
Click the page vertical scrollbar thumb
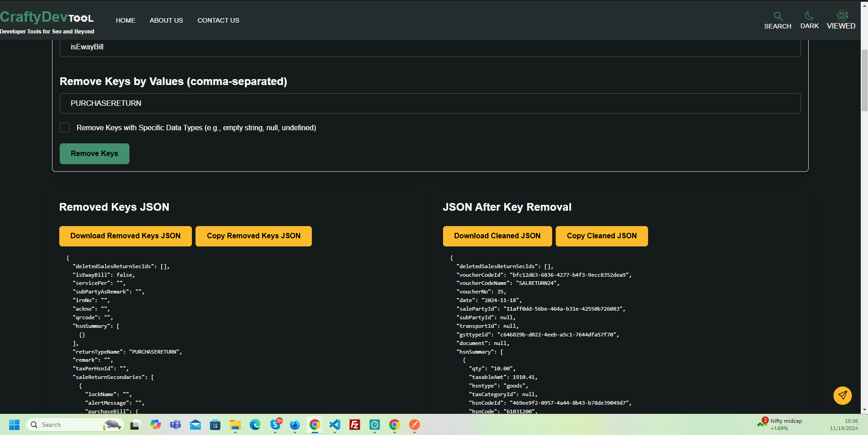[864, 80]
